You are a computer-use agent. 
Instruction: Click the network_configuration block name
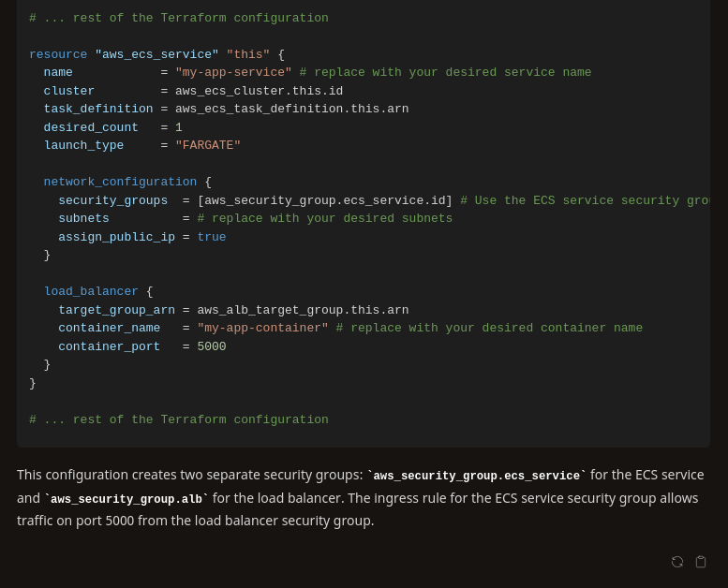coord(120,182)
